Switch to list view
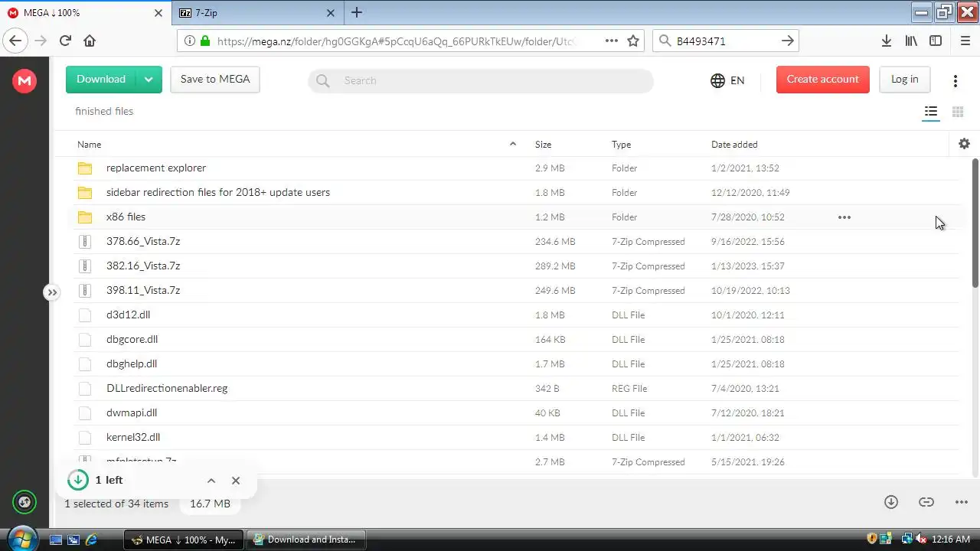This screenshot has width=980, height=551. pos(931,112)
